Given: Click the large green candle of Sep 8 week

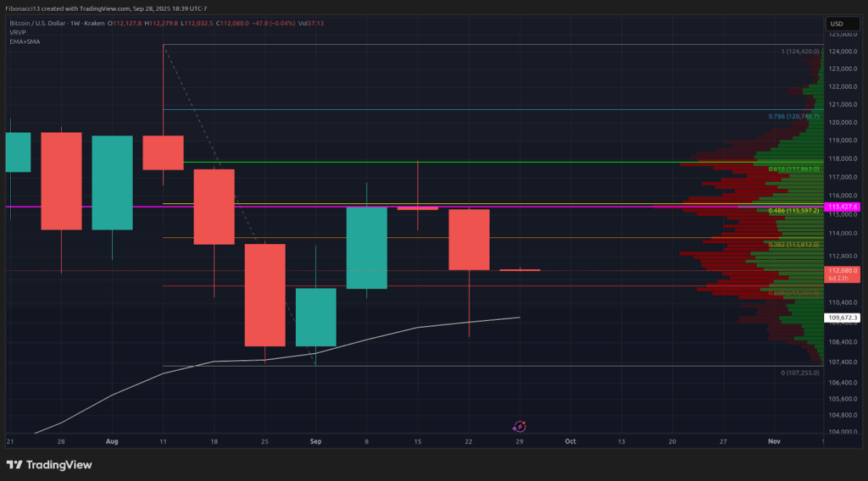Looking at the screenshot, I should 366,247.
